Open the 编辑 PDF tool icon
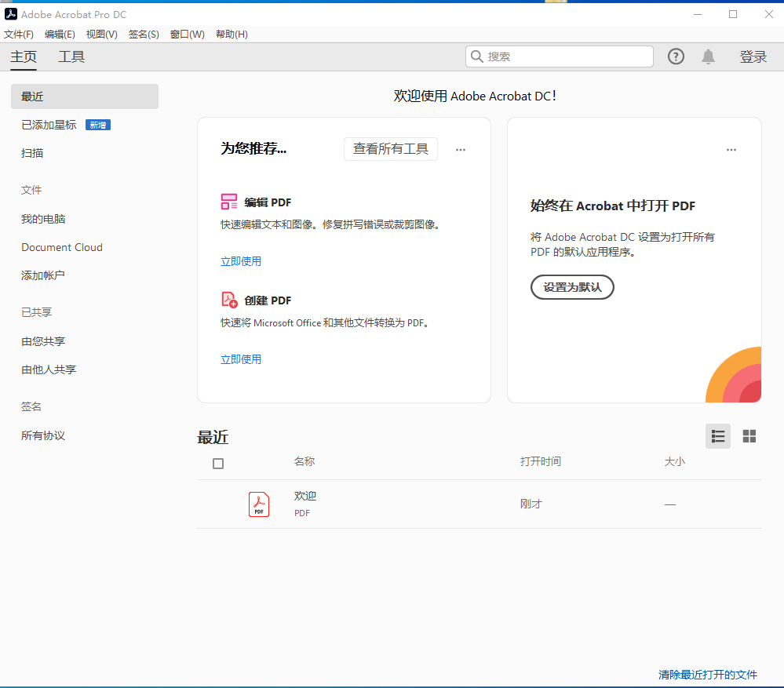 pos(229,202)
